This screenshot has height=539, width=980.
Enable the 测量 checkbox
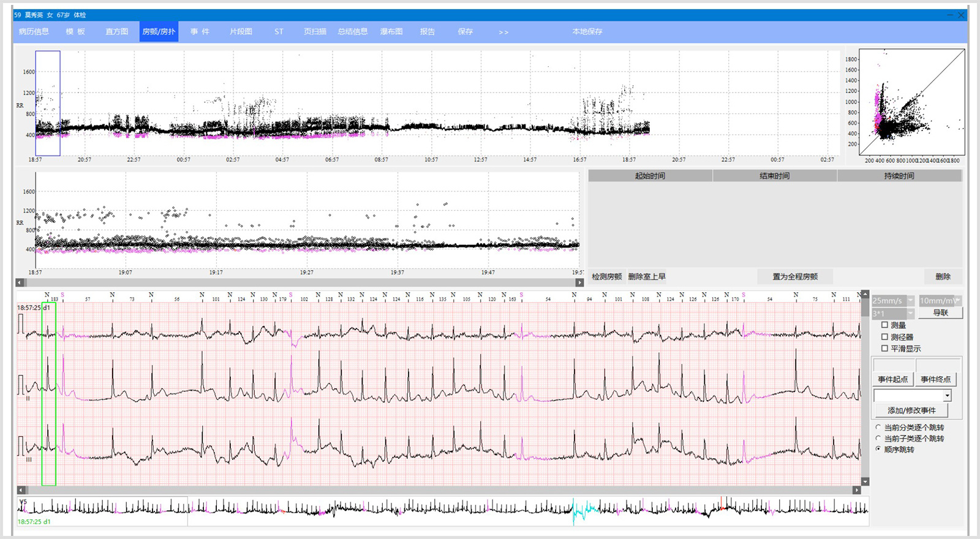coord(884,325)
